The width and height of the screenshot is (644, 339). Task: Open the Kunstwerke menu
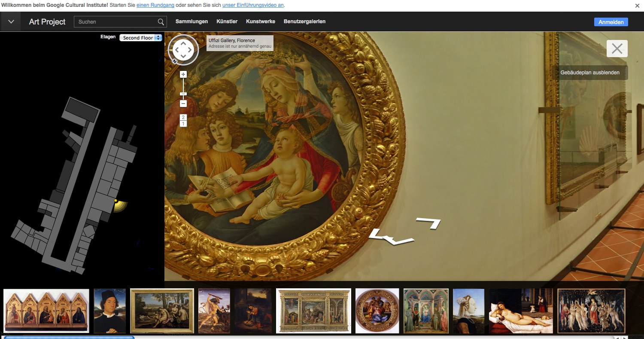[x=261, y=21]
